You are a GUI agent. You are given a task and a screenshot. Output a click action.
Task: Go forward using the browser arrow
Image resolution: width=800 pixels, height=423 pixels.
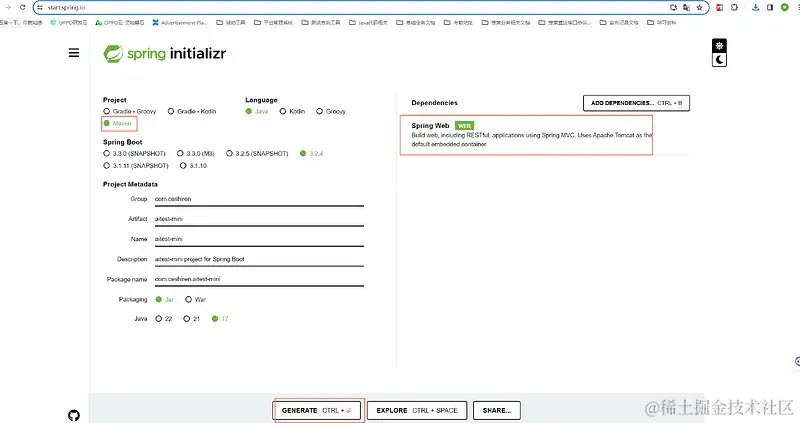(x=8, y=7)
